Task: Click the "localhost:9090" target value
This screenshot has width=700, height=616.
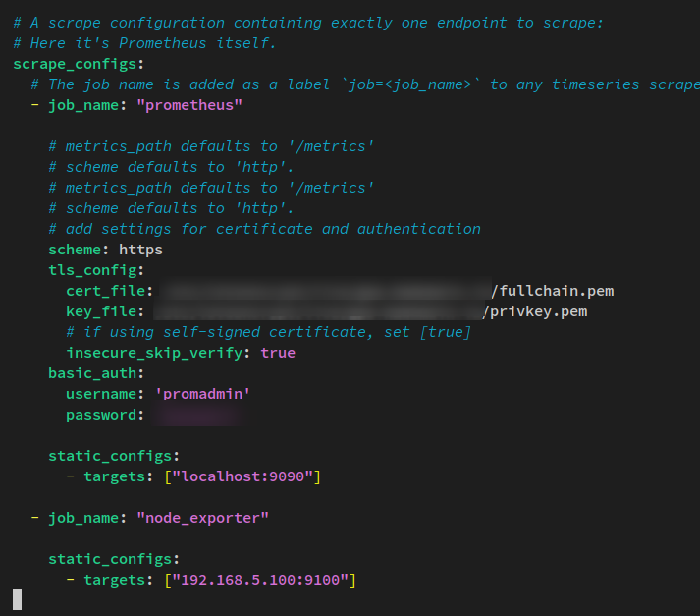Action: (242, 476)
